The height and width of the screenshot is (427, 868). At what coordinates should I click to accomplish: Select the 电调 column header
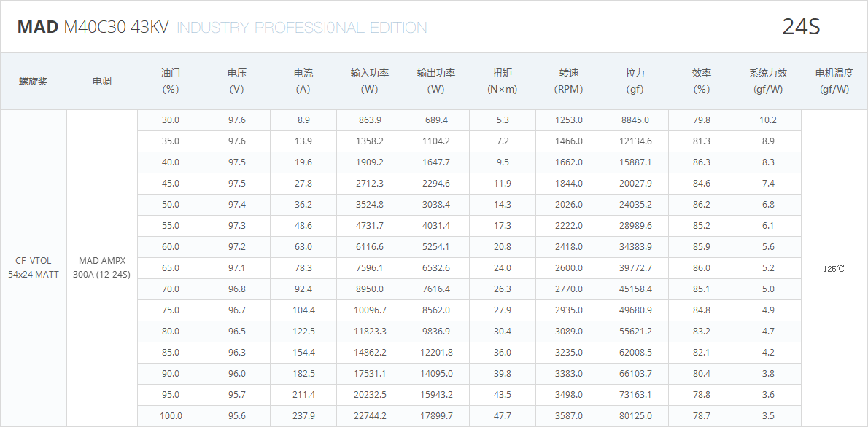click(x=102, y=82)
